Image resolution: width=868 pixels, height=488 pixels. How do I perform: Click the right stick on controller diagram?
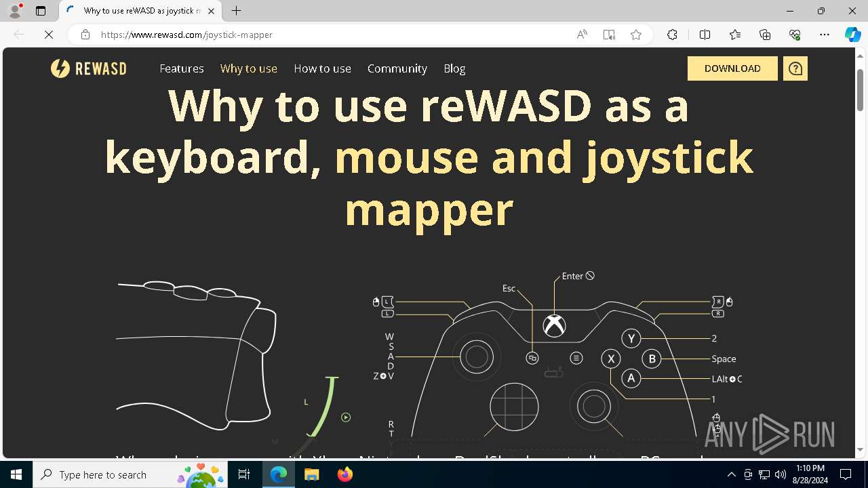click(x=594, y=405)
